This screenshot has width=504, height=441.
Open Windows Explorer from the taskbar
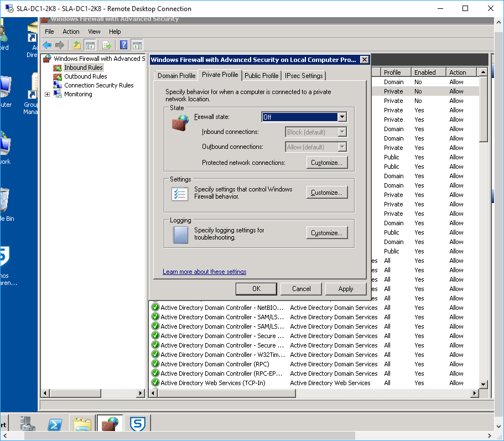pos(82,424)
